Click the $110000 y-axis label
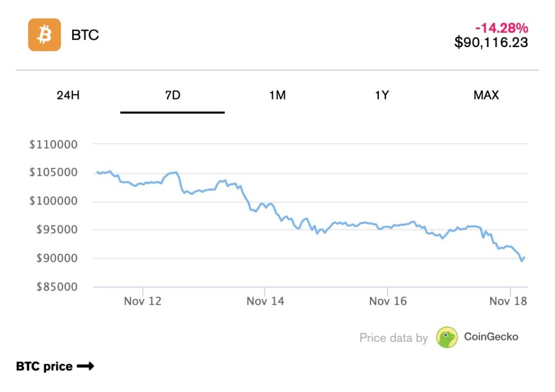The height and width of the screenshot is (392, 555). pyautogui.click(x=54, y=145)
